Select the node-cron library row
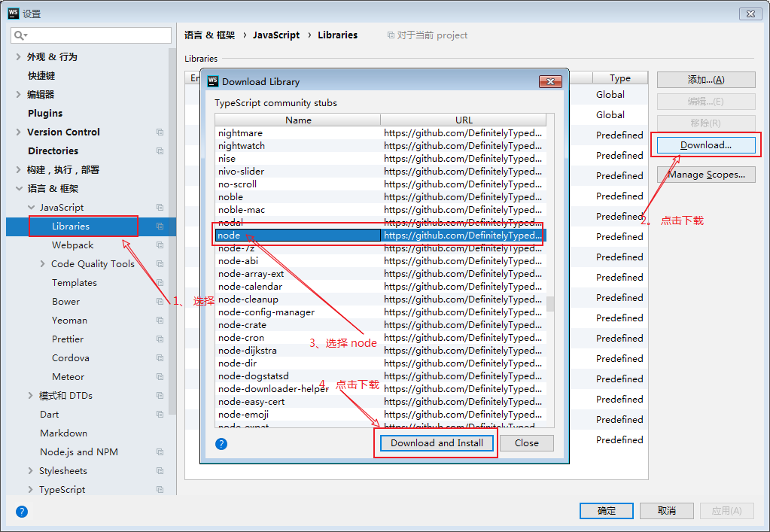 pos(381,338)
